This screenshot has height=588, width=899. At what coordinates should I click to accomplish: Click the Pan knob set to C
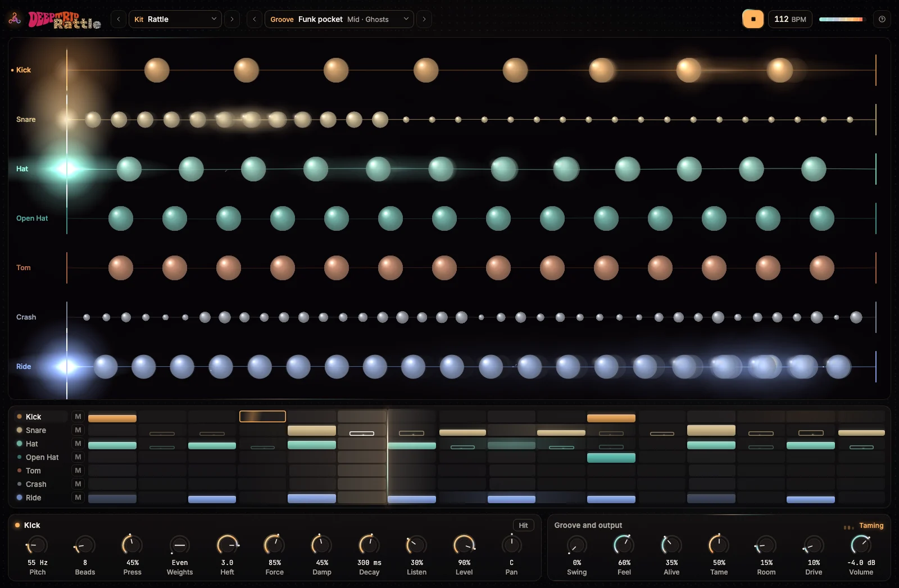point(511,545)
